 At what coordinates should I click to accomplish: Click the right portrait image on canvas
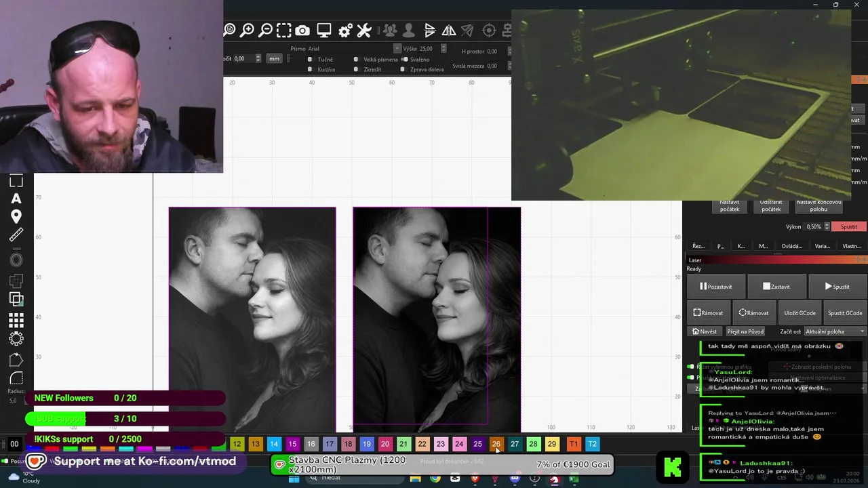437,319
